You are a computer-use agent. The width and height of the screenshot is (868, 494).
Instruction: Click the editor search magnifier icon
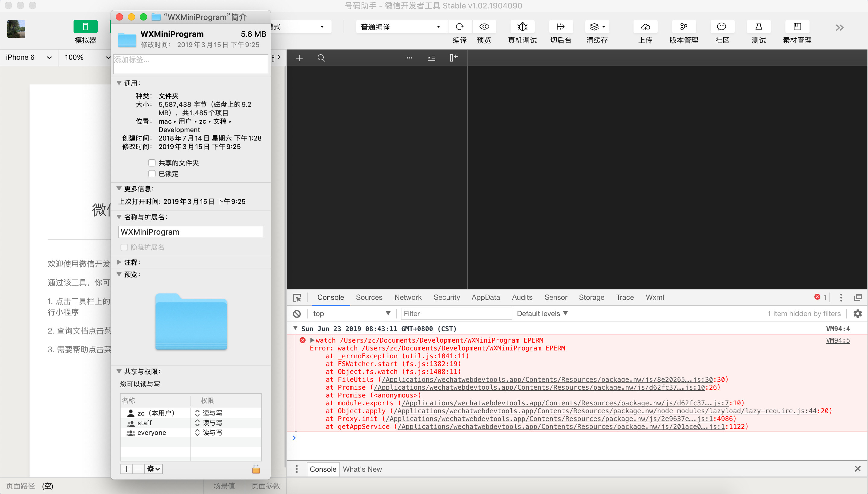tap(321, 58)
